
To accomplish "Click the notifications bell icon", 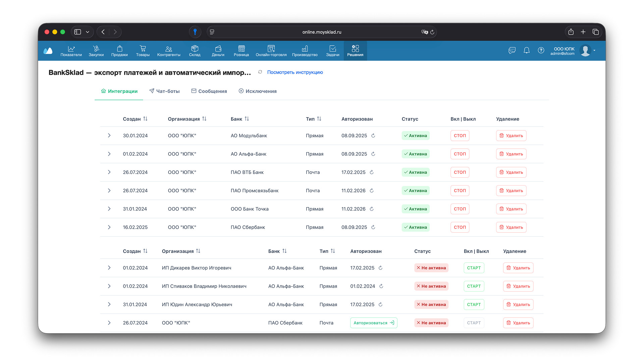I will pyautogui.click(x=527, y=50).
